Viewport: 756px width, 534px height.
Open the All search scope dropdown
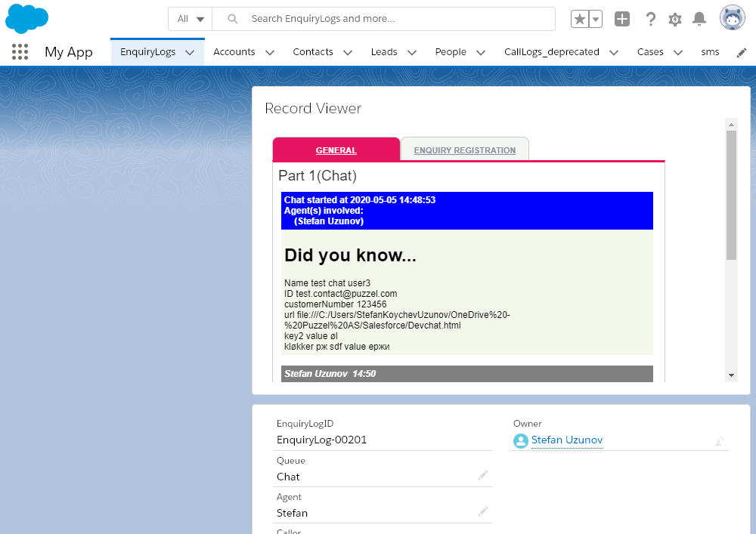(190, 19)
